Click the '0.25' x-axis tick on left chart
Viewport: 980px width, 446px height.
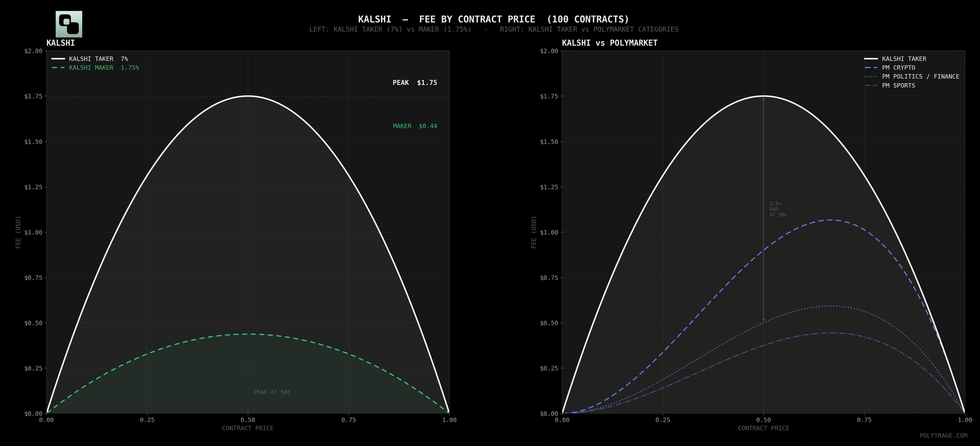click(147, 420)
